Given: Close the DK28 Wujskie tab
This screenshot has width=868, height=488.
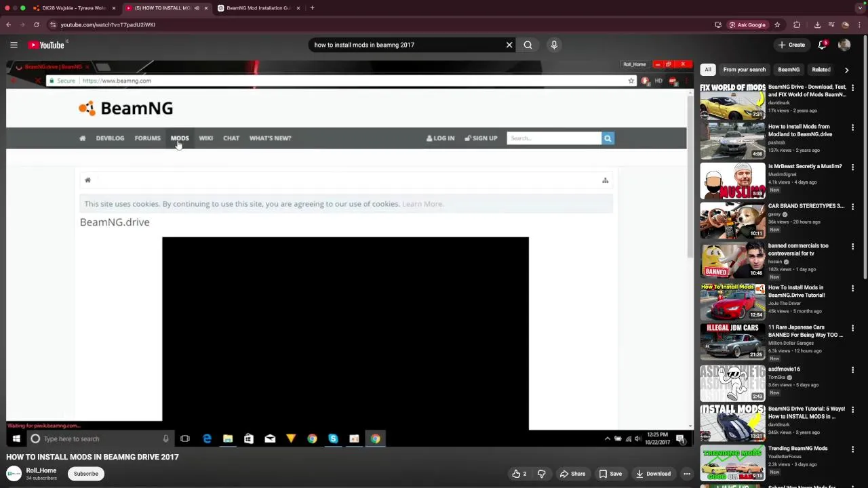Looking at the screenshot, I should coord(114,8).
